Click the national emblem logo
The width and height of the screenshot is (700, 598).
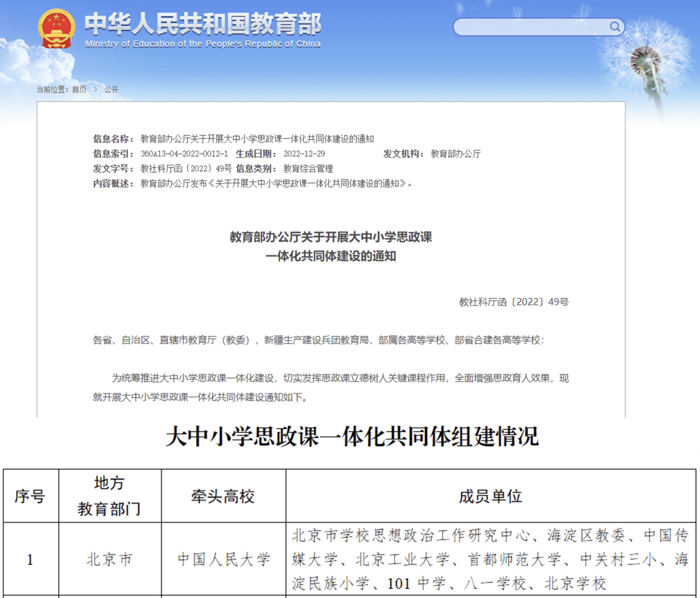coord(56,29)
